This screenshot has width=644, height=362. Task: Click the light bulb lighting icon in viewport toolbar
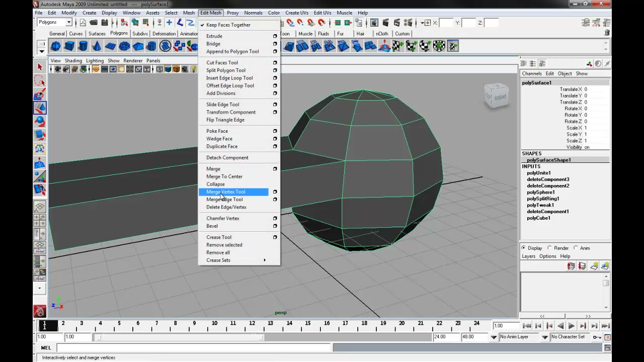click(193, 69)
